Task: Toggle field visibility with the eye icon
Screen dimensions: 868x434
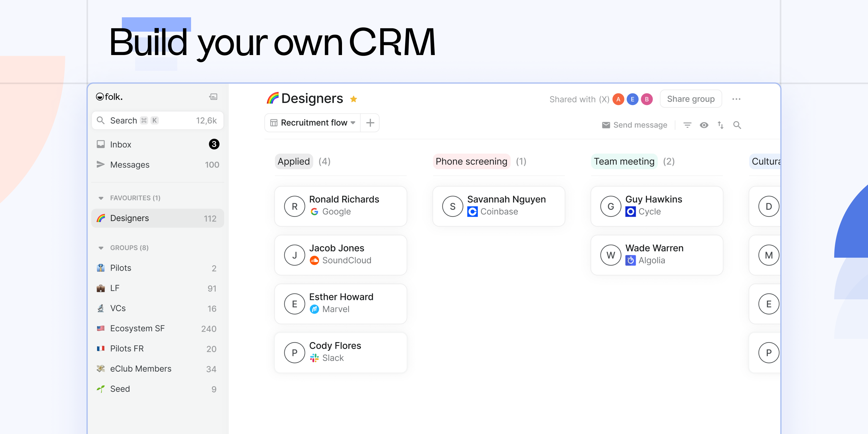Action: tap(704, 125)
